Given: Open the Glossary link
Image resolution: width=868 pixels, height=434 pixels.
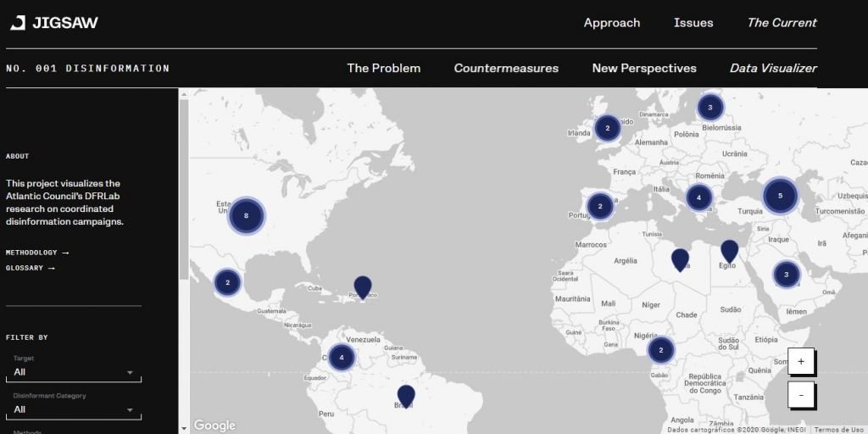Looking at the screenshot, I should point(31,268).
